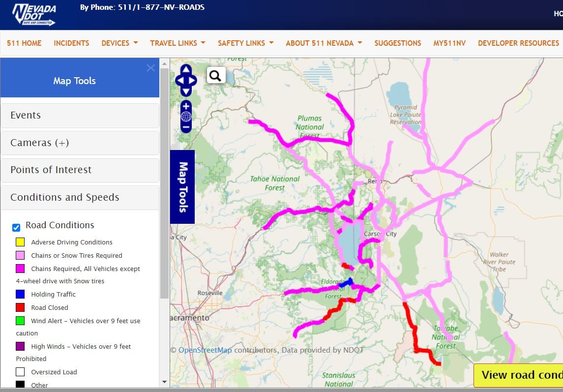Viewport: 563px width, 392px height.
Task: Click the Adverse Driving Conditions label
Action: tap(72, 242)
